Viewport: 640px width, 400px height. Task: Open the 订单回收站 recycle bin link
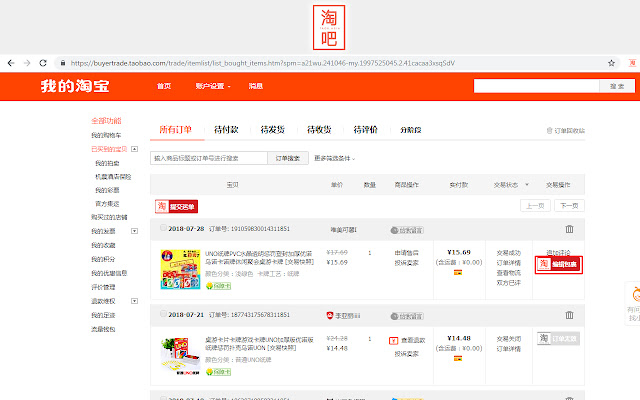click(x=566, y=131)
